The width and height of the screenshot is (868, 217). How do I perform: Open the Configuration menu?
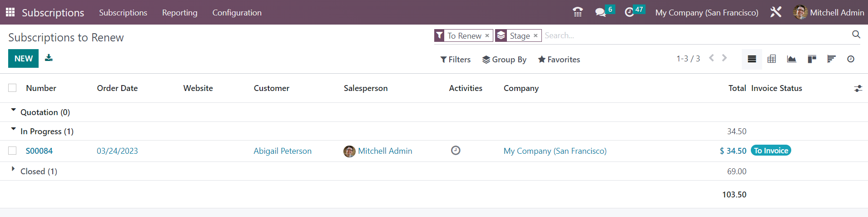point(237,12)
